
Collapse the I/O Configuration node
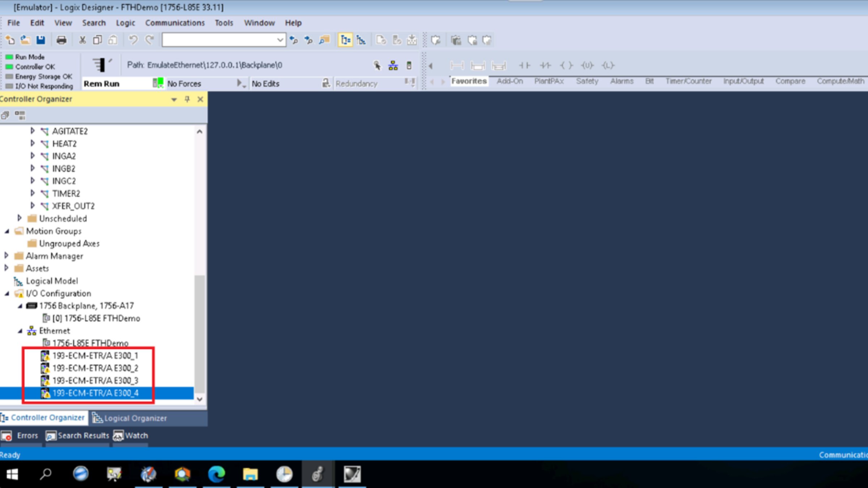coord(7,294)
